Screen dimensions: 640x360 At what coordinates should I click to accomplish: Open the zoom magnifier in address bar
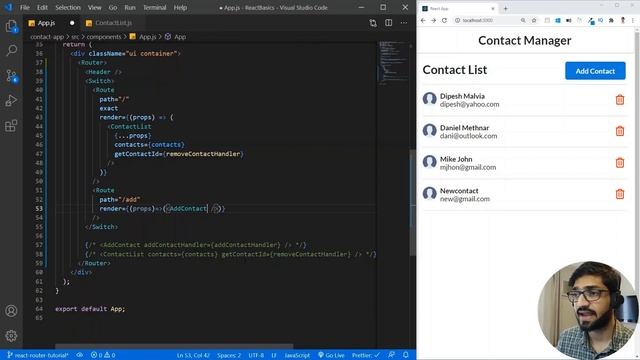(523, 20)
